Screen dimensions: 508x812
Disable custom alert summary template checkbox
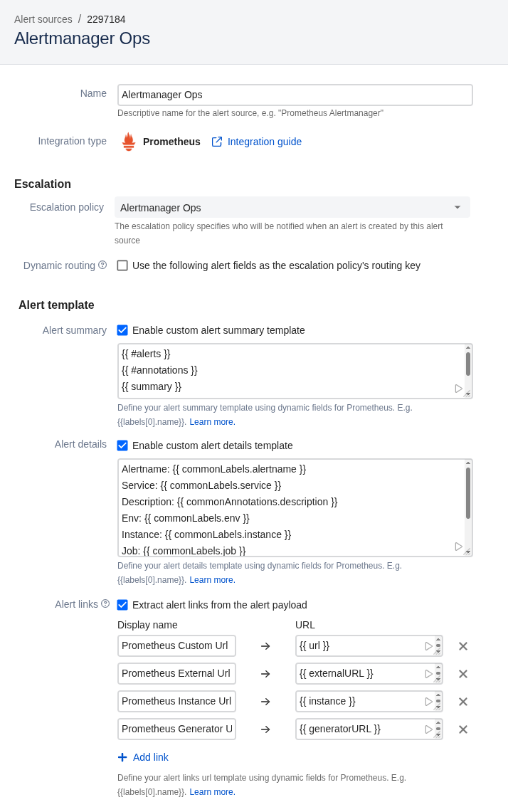click(x=122, y=330)
